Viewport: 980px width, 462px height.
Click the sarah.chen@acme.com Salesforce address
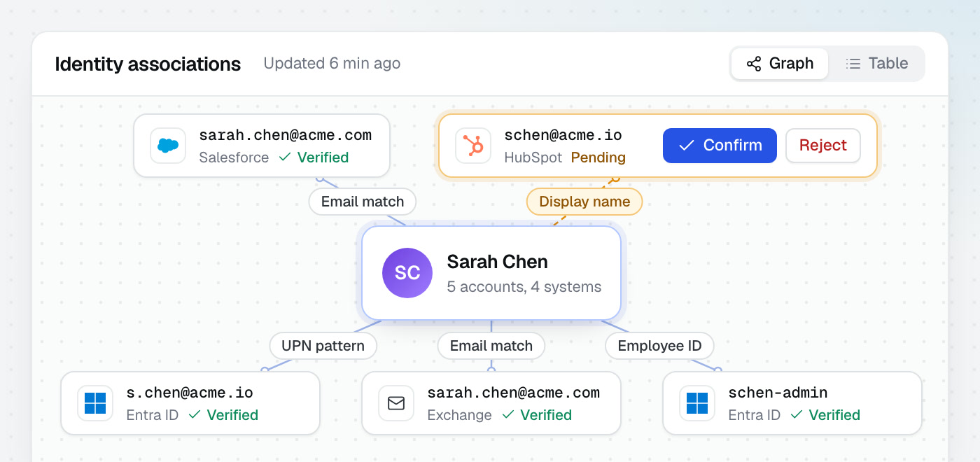(286, 135)
